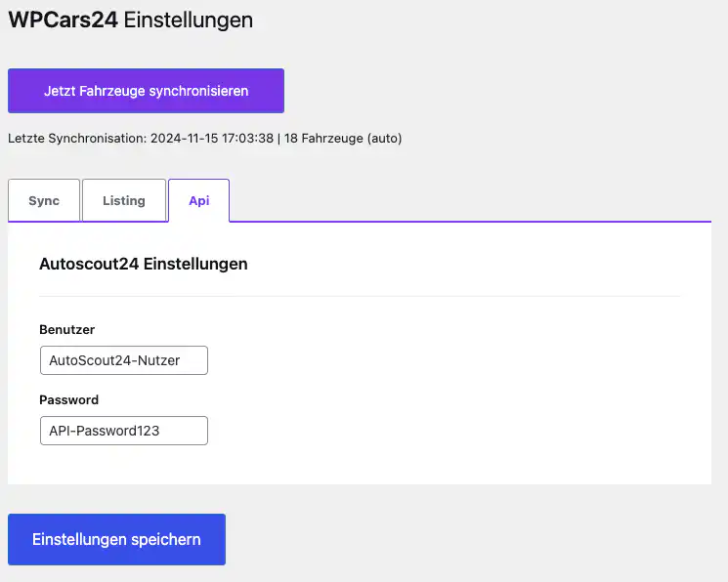This screenshot has height=582, width=728.
Task: Click the Benutzer field label
Action: 66,330
